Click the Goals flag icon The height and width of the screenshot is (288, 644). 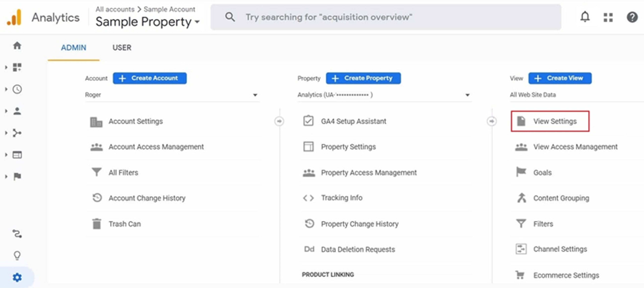[x=521, y=172]
